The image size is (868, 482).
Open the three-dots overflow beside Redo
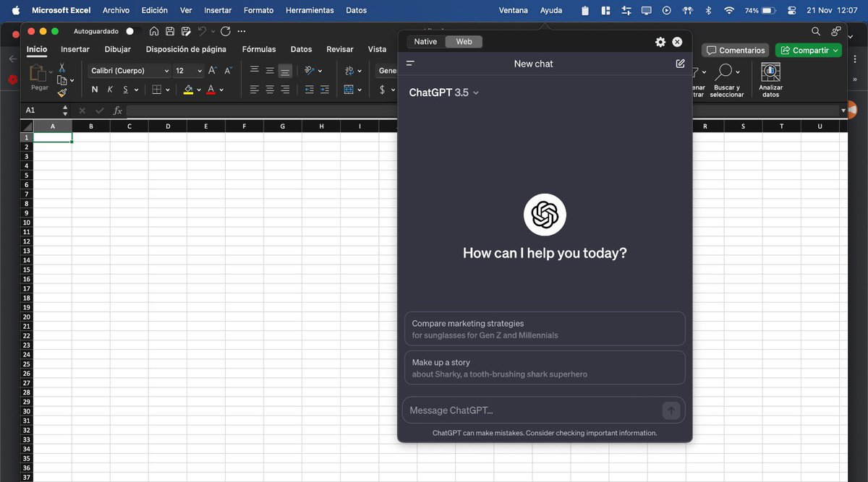pos(242,31)
